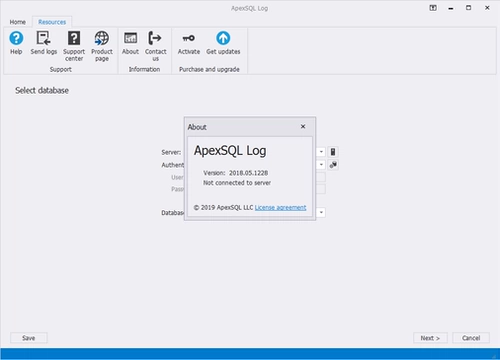The height and width of the screenshot is (360, 500).
Task: Expand the Database dropdown arrow
Action: pos(321,212)
